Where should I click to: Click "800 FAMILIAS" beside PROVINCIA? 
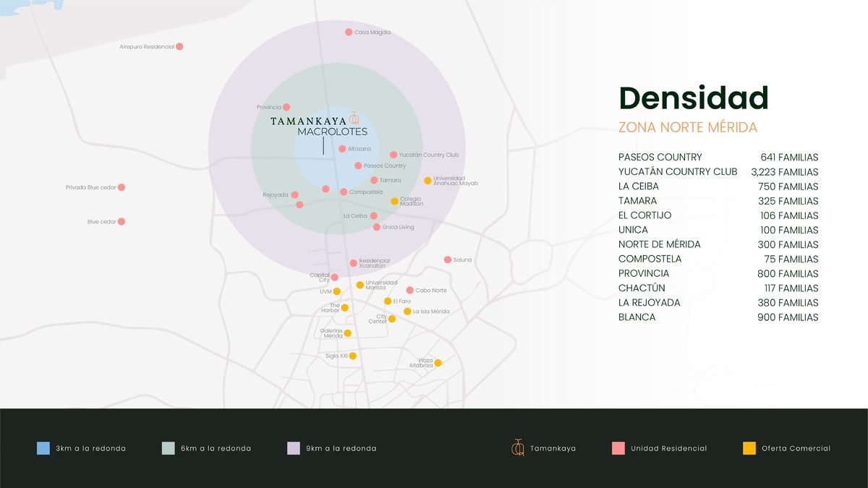tap(788, 273)
